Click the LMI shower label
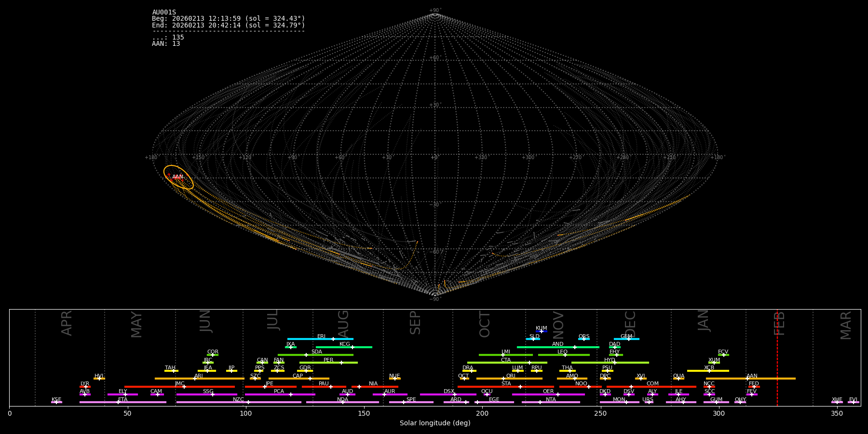Image resolution: width=868 pixels, height=434 pixels. [x=506, y=352]
